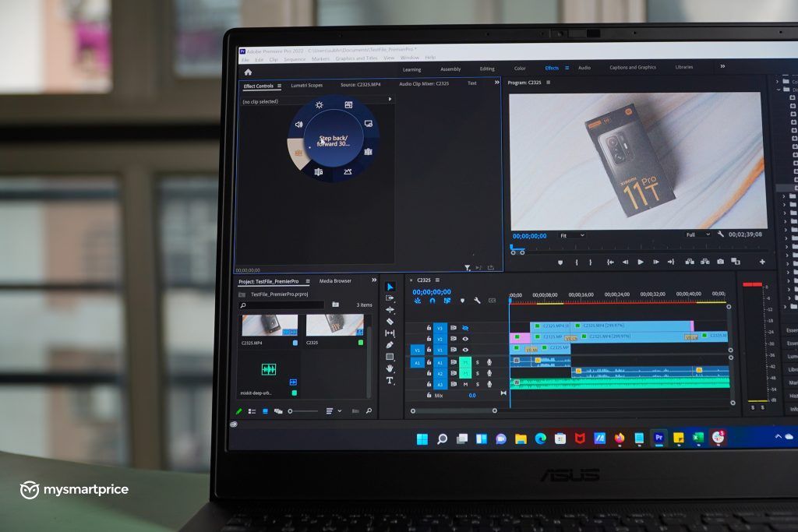Open the button editor plus icon
Viewport: 798px width, 532px height.
point(762,262)
